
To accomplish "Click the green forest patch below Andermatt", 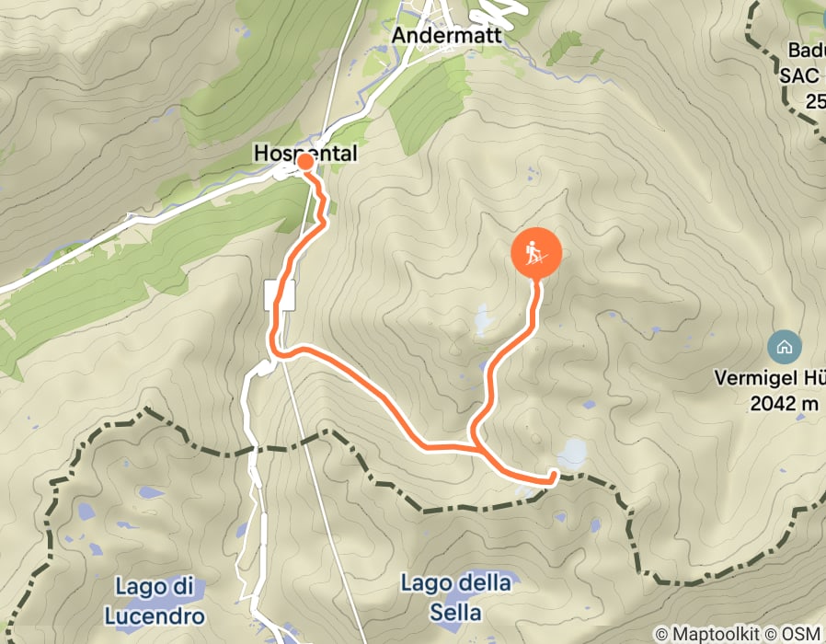I will (430, 104).
